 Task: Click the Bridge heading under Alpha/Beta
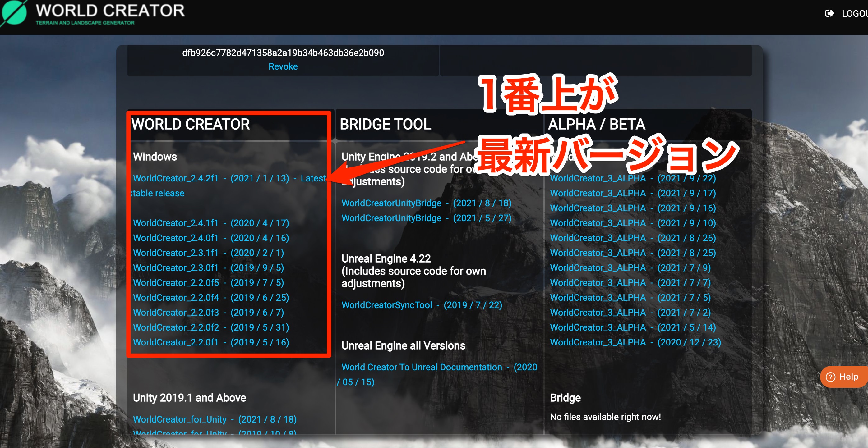[x=566, y=398]
